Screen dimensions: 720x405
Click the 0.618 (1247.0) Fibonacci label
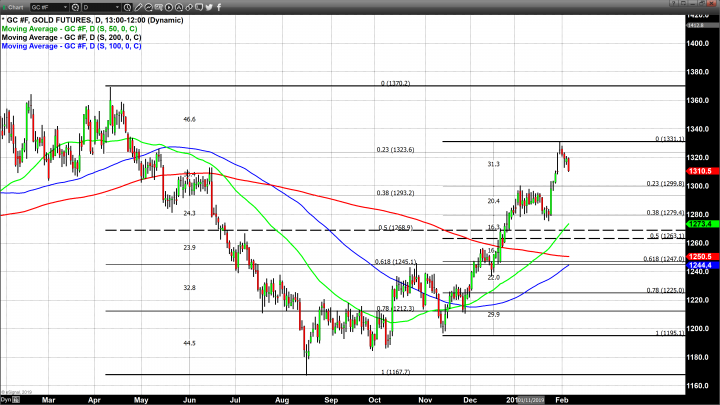tap(664, 259)
